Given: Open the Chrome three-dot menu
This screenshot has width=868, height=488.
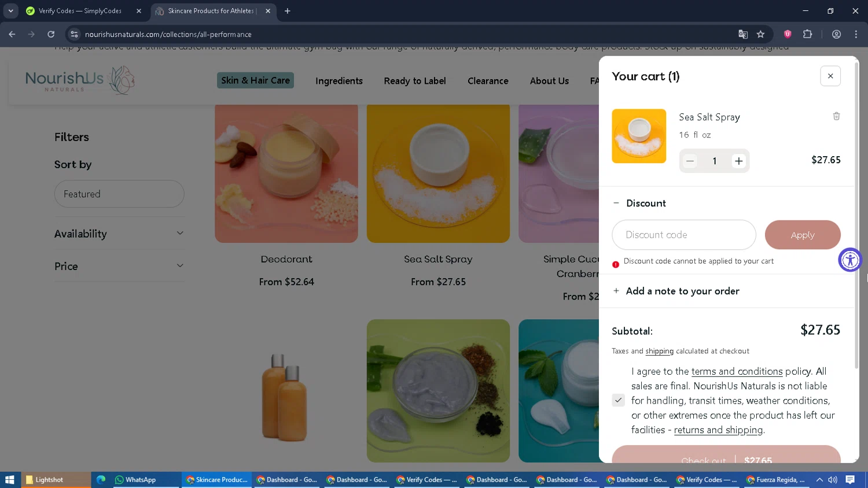Looking at the screenshot, I should tap(856, 34).
